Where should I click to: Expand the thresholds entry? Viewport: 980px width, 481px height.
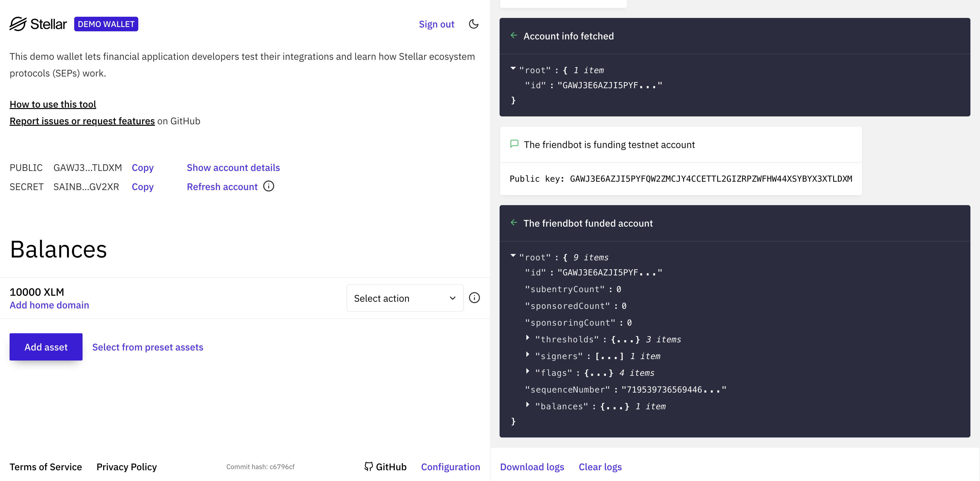pos(528,339)
